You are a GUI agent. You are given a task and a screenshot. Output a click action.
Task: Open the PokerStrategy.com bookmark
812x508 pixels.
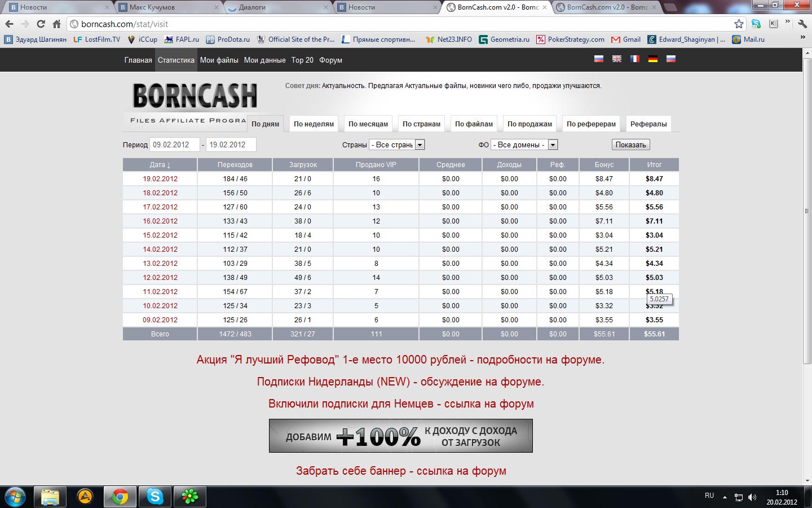pyautogui.click(x=570, y=40)
